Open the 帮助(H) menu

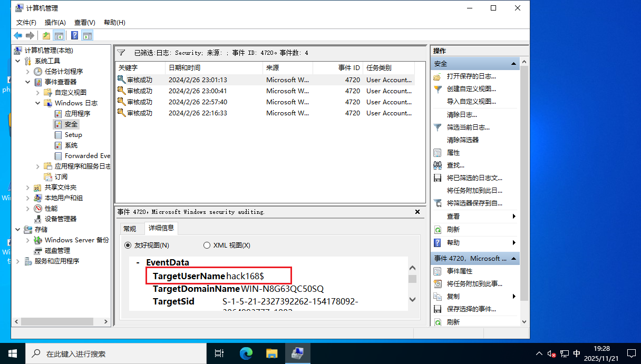[x=114, y=23]
